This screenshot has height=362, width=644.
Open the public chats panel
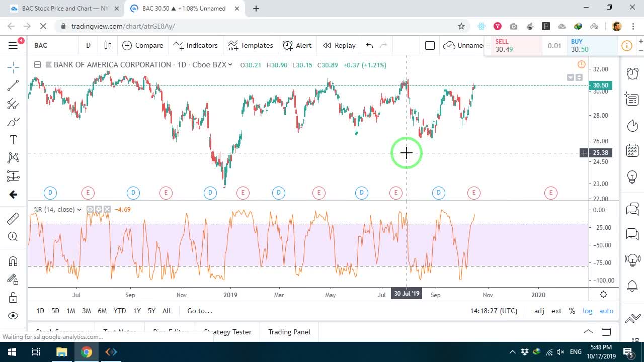pos(632,209)
